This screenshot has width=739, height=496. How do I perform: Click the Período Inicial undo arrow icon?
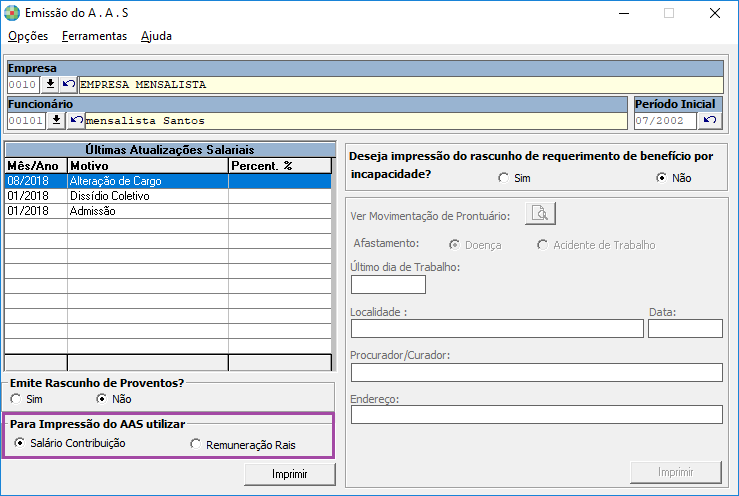point(710,120)
